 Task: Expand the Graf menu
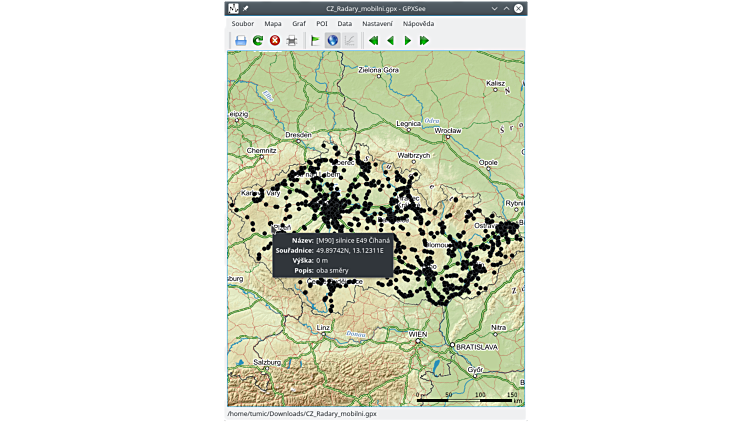(299, 23)
